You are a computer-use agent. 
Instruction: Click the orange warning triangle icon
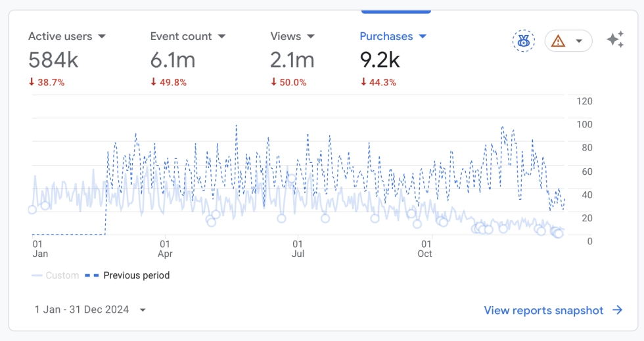[558, 41]
